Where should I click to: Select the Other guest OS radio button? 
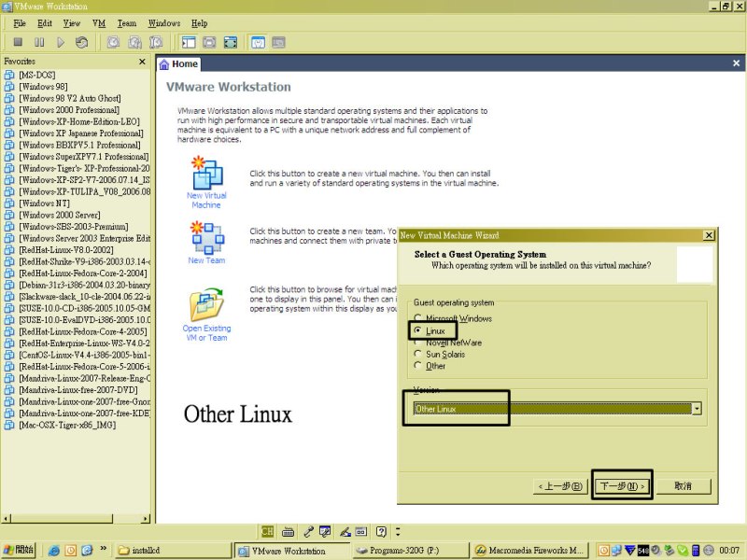point(417,366)
